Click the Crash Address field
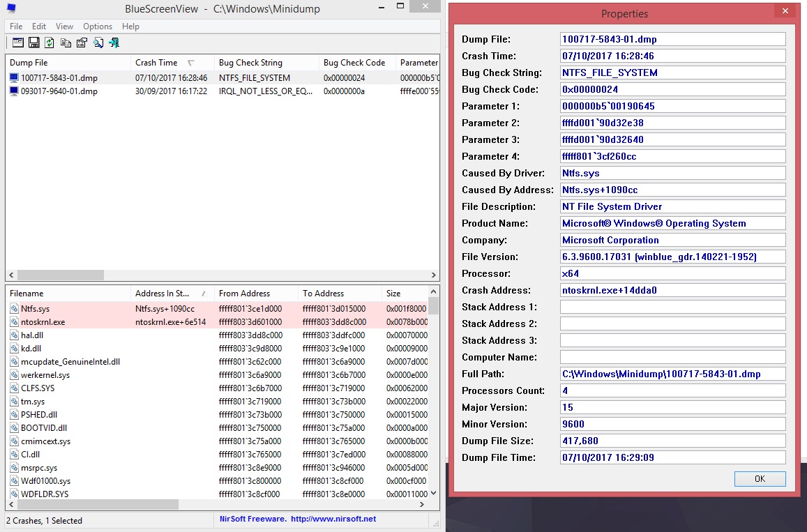 click(x=672, y=290)
